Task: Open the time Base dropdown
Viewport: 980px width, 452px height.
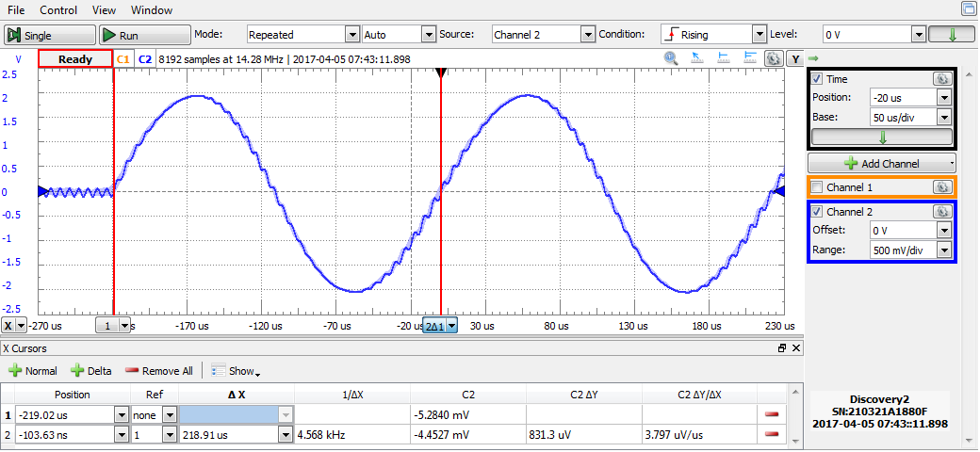Action: pos(944,117)
